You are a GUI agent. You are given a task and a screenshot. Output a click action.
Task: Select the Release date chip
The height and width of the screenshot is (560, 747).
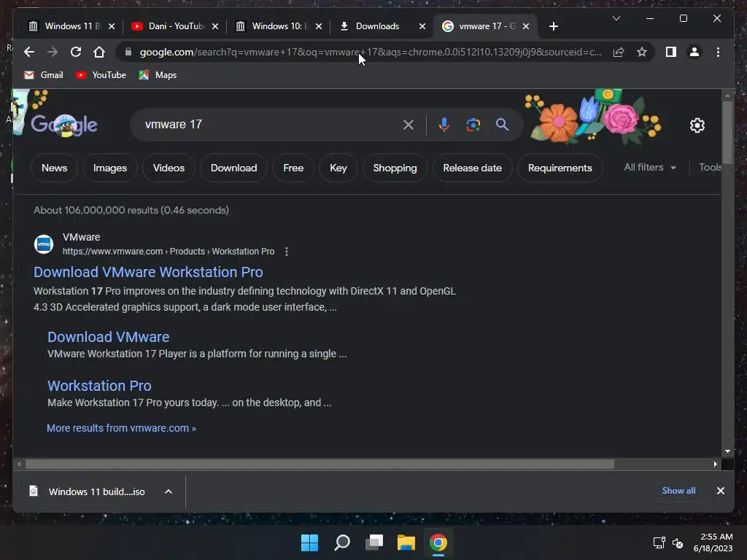472,168
